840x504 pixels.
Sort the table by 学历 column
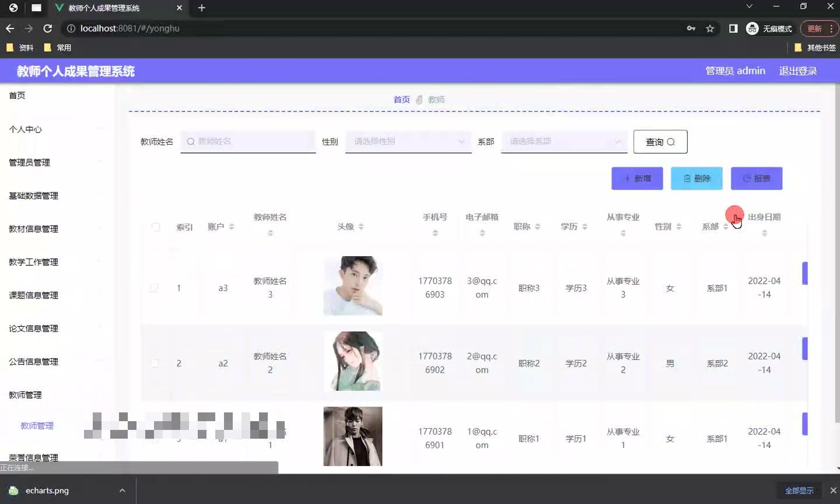coord(584,226)
